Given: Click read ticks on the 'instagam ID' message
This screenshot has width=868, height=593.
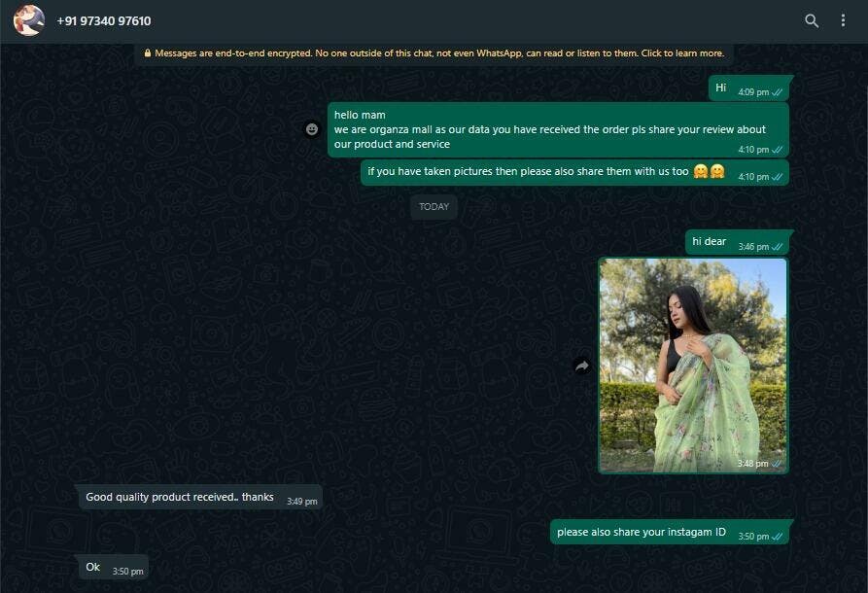Looking at the screenshot, I should [x=778, y=537].
